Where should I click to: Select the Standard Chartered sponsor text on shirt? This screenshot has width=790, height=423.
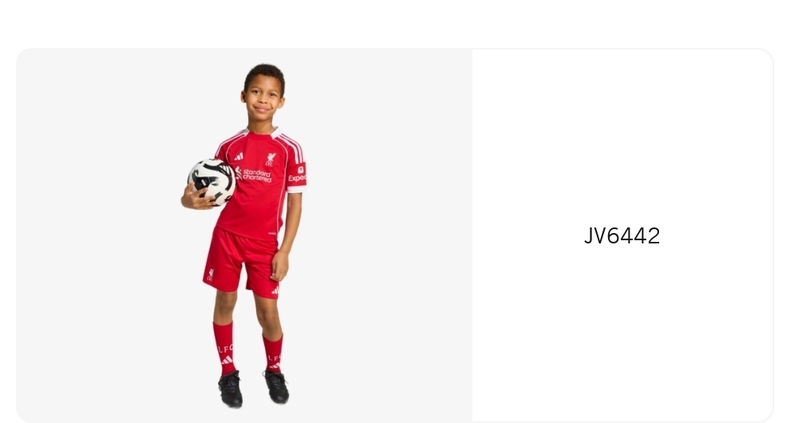(254, 175)
